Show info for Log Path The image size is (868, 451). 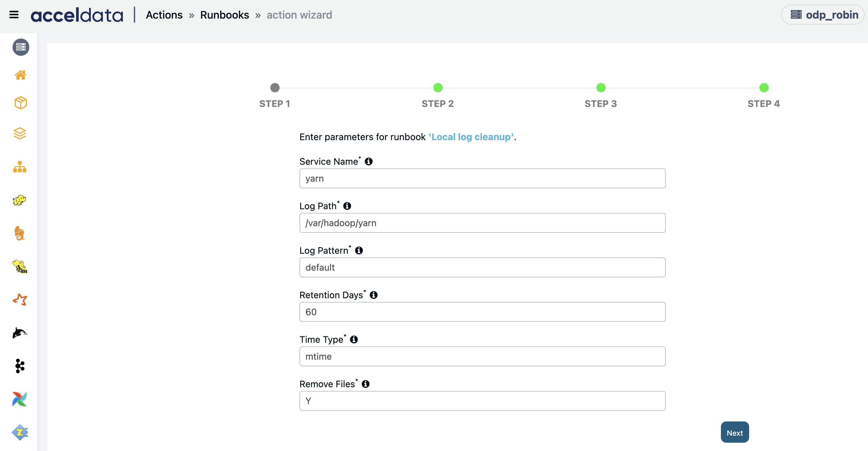click(x=347, y=206)
